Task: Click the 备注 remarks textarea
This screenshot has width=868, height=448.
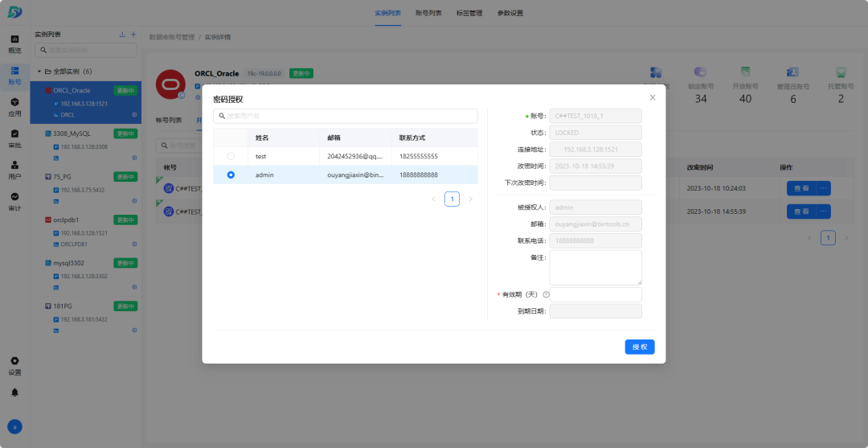Action: click(x=596, y=268)
